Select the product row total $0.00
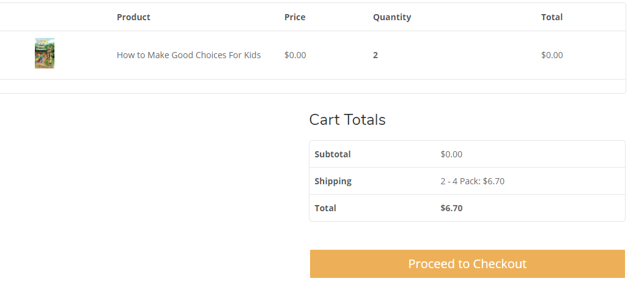Image resolution: width=644 pixels, height=292 pixels. pos(552,55)
